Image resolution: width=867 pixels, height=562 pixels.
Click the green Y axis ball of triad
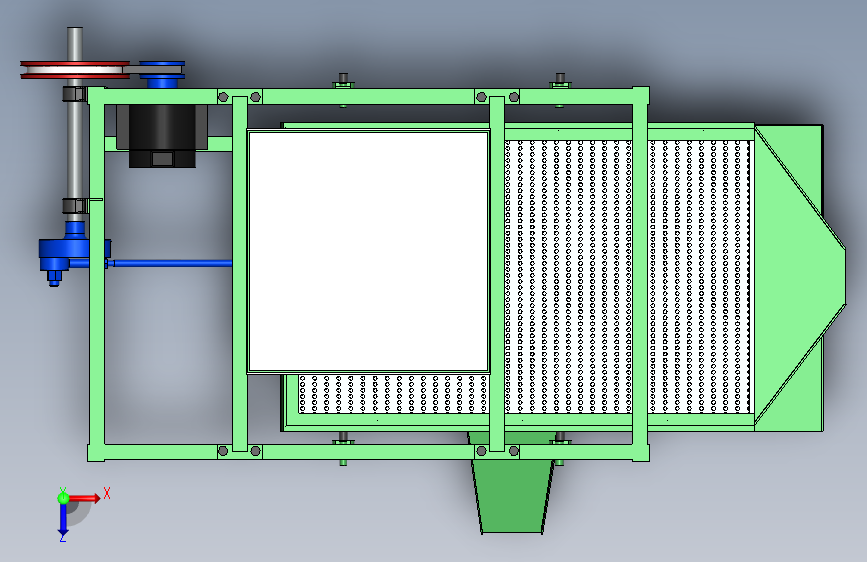click(63, 498)
